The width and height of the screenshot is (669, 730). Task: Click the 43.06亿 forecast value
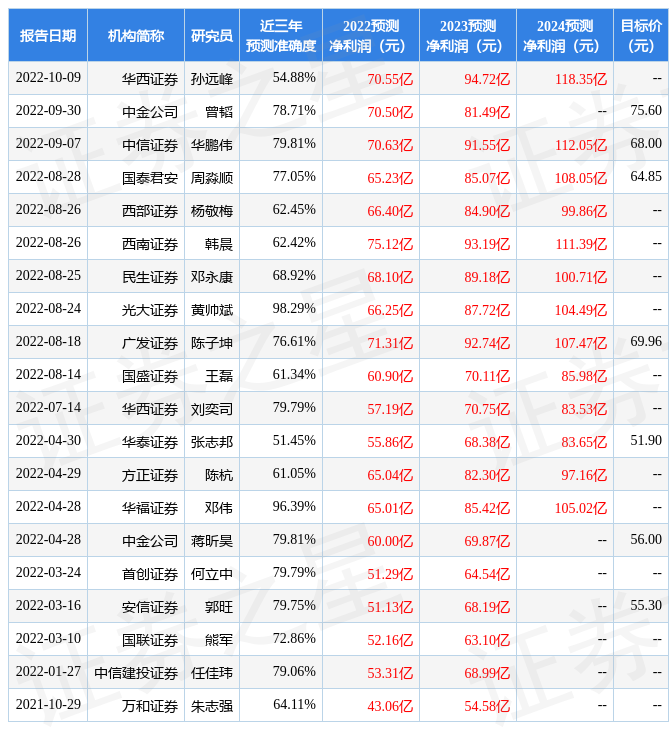tap(390, 707)
